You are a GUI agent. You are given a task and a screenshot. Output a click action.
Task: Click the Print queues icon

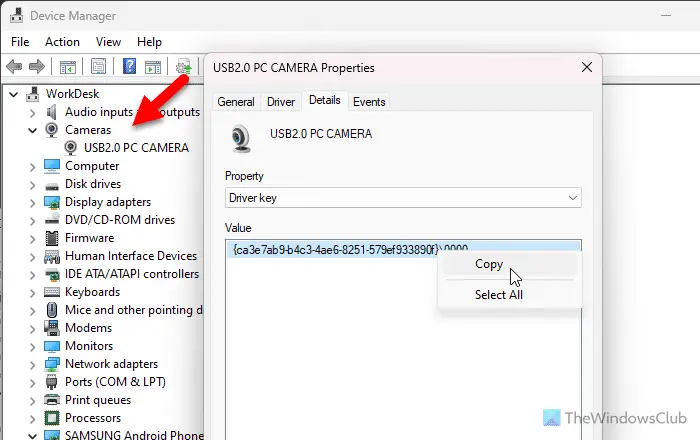coord(51,400)
